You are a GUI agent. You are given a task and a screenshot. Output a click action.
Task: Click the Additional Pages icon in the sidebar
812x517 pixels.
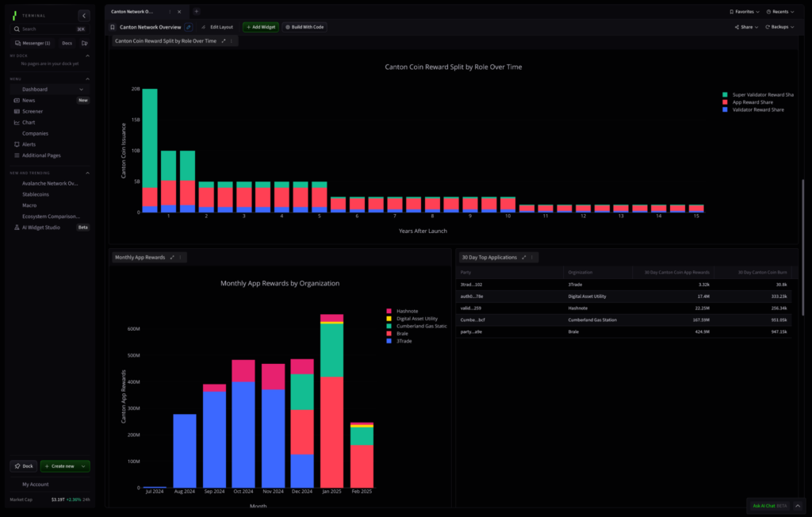tap(17, 155)
